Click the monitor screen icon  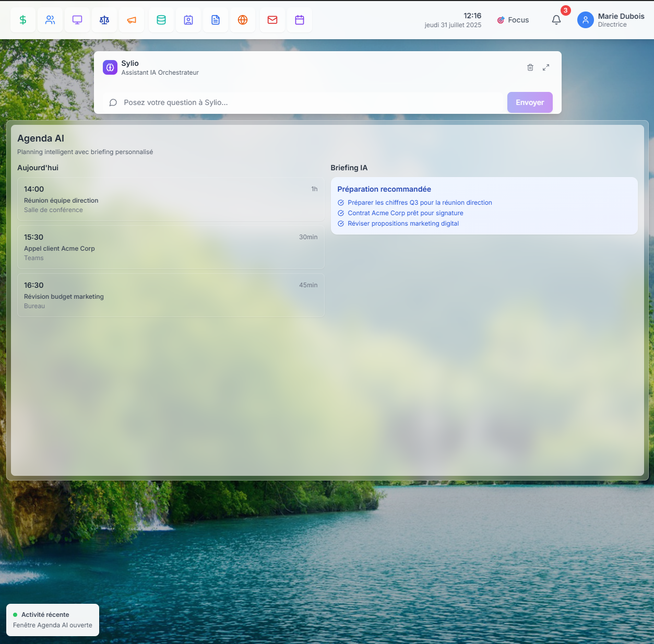tap(77, 20)
